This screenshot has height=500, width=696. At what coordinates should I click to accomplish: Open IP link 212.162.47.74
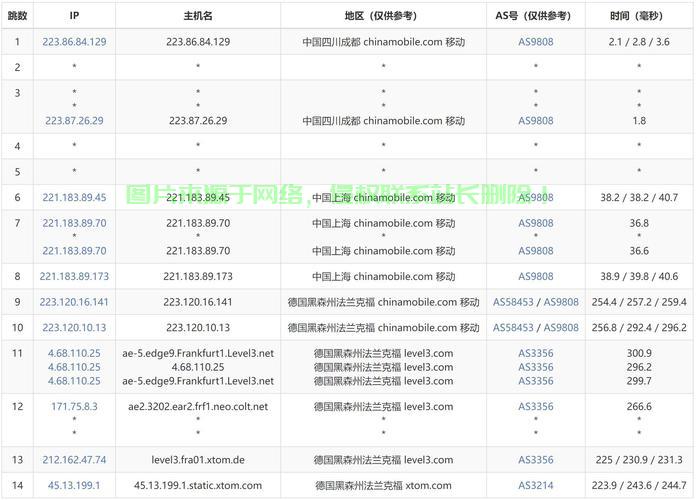coord(74,460)
